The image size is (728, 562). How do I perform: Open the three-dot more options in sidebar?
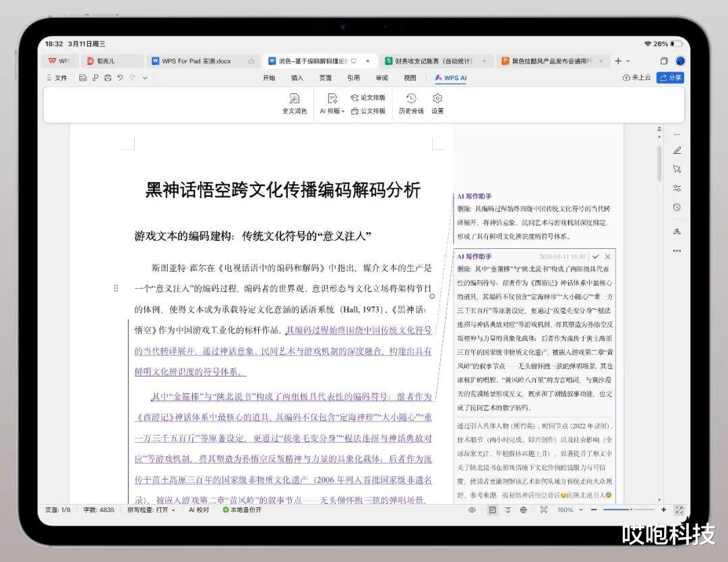(677, 250)
